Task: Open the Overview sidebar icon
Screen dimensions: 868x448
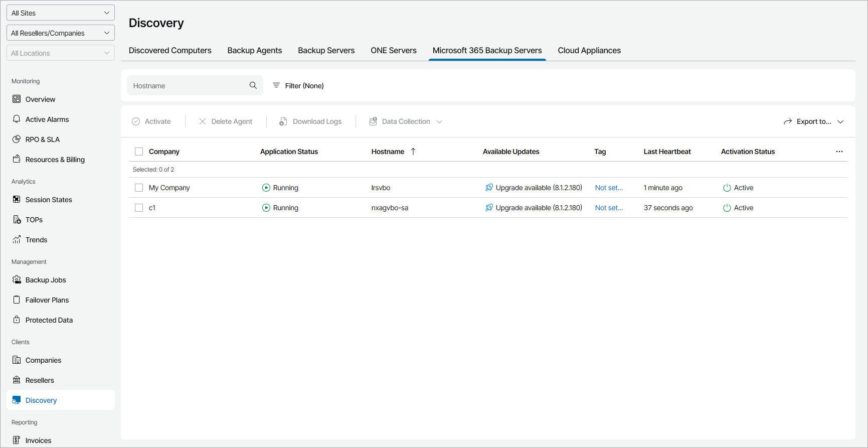Action: (x=17, y=99)
